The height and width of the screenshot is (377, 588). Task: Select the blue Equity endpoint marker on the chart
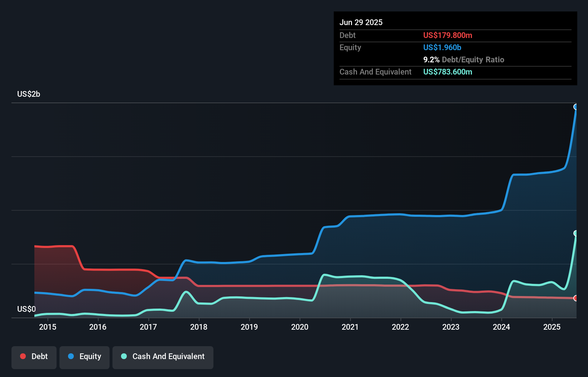pos(576,107)
